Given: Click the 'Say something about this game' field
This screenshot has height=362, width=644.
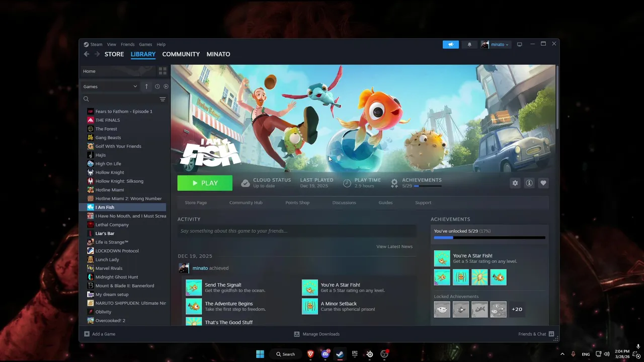Looking at the screenshot, I should point(297,231).
